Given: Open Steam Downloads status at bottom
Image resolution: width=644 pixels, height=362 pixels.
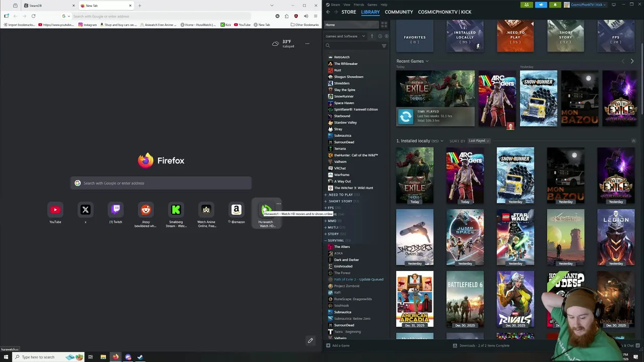Looking at the screenshot, I should 481,345.
